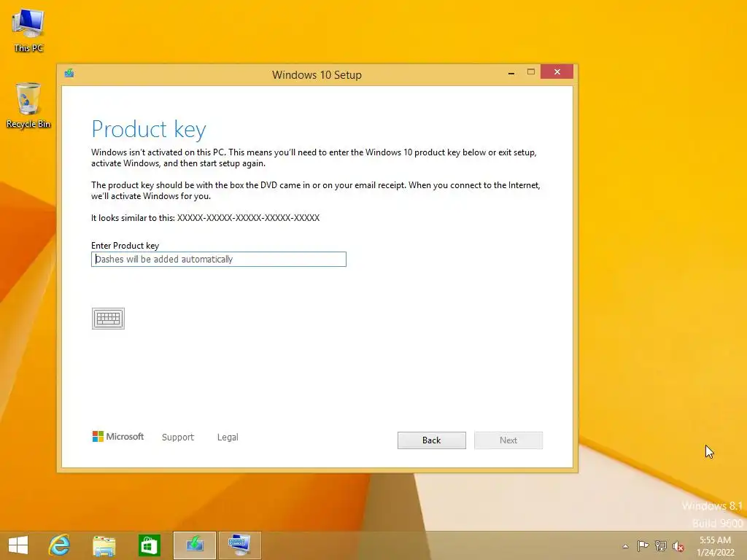This screenshot has width=747, height=560.
Task: Open the Windows Store taskbar icon
Action: pos(149,545)
